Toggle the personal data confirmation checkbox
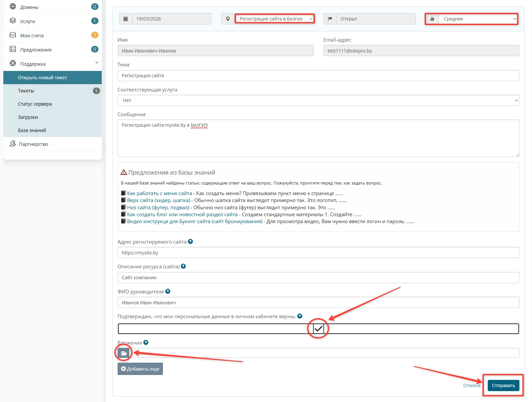This screenshot has height=402, width=532. click(318, 329)
